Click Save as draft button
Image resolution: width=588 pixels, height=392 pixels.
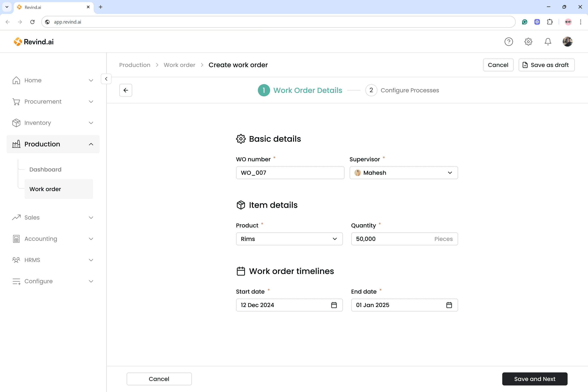[x=547, y=65]
